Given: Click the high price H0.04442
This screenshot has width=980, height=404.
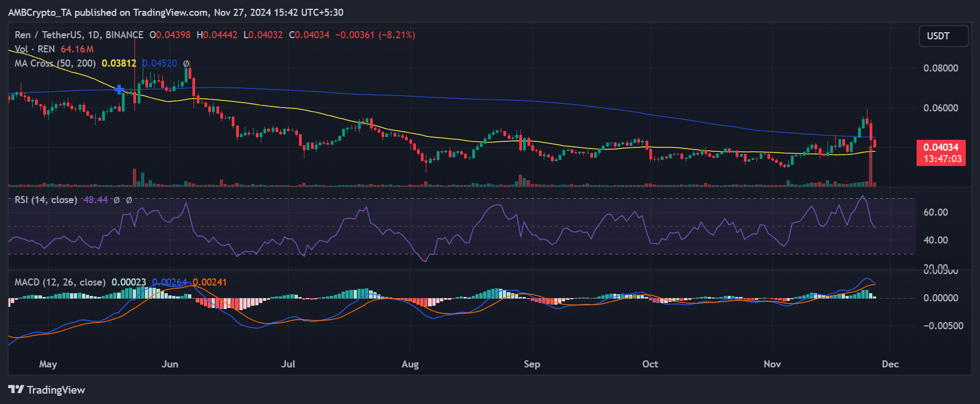Looking at the screenshot, I should coord(217,35).
